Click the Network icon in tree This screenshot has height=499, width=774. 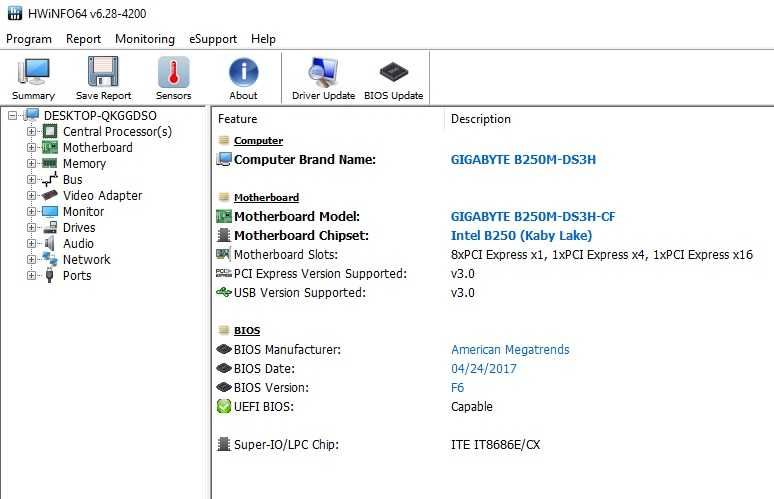(50, 259)
